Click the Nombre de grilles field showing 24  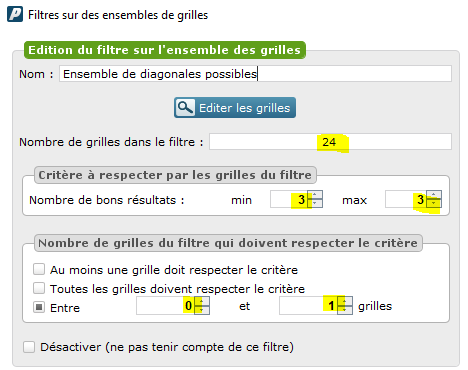pos(330,142)
